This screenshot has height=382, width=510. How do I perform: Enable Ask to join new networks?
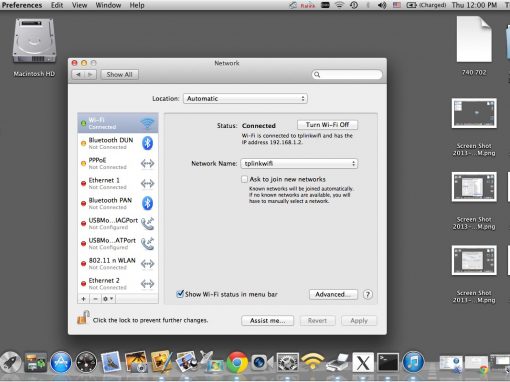pos(244,179)
